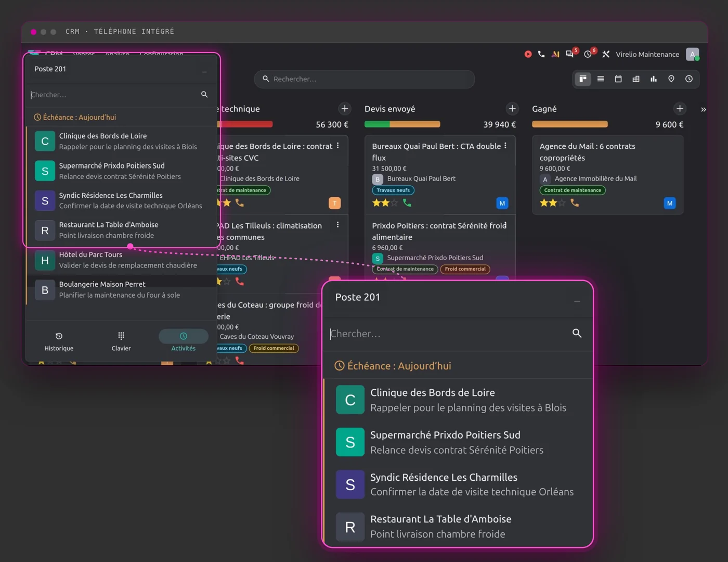This screenshot has width=728, height=562.
Task: Open Historique tab in phone panel
Action: point(59,341)
